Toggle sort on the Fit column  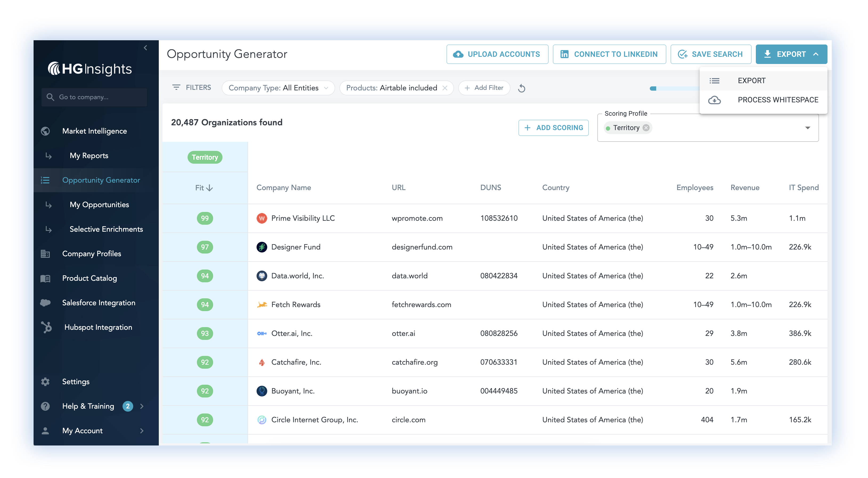pyautogui.click(x=204, y=188)
